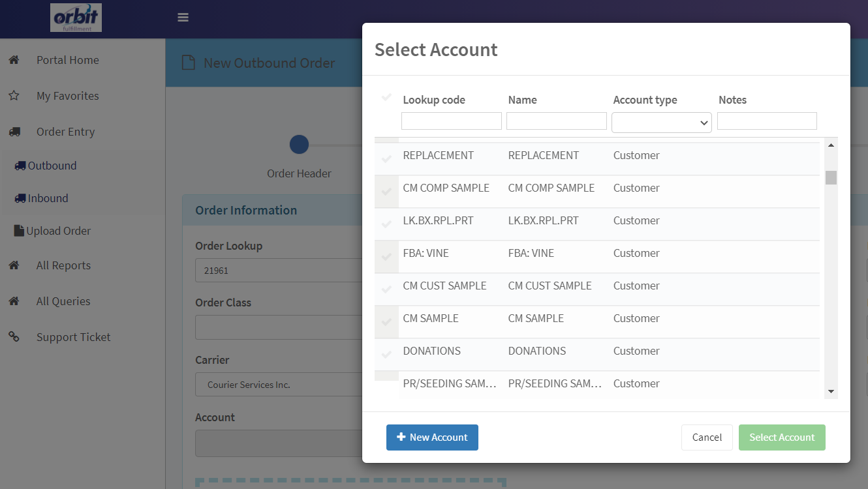Click the hamburger menu icon
Viewport: 868px width, 489px height.
point(183,18)
